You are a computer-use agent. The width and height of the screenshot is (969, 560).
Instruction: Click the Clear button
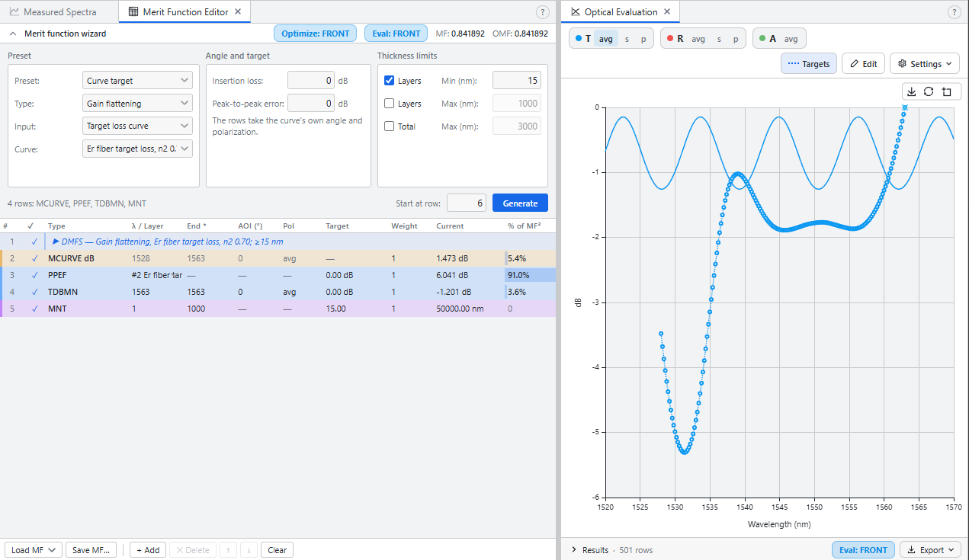[277, 550]
